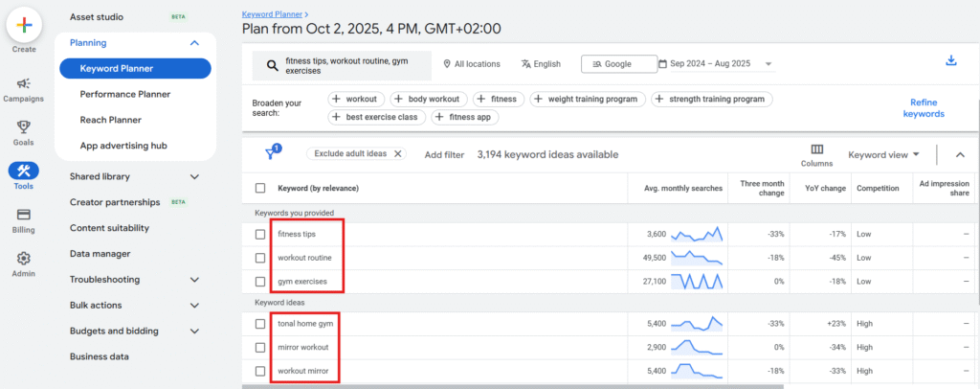This screenshot has width=980, height=389.
Task: Click Add filter
Action: pos(444,154)
